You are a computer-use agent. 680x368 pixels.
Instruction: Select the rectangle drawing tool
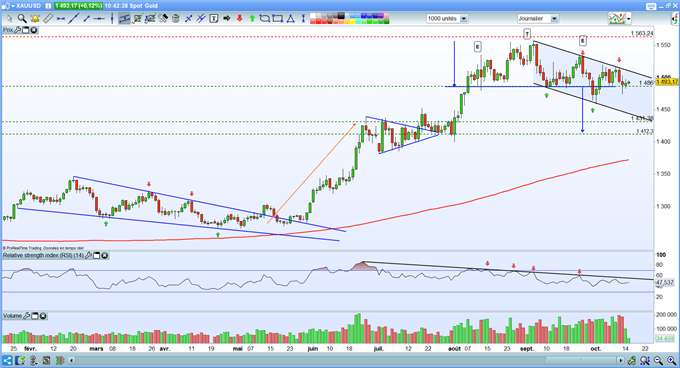(277, 19)
